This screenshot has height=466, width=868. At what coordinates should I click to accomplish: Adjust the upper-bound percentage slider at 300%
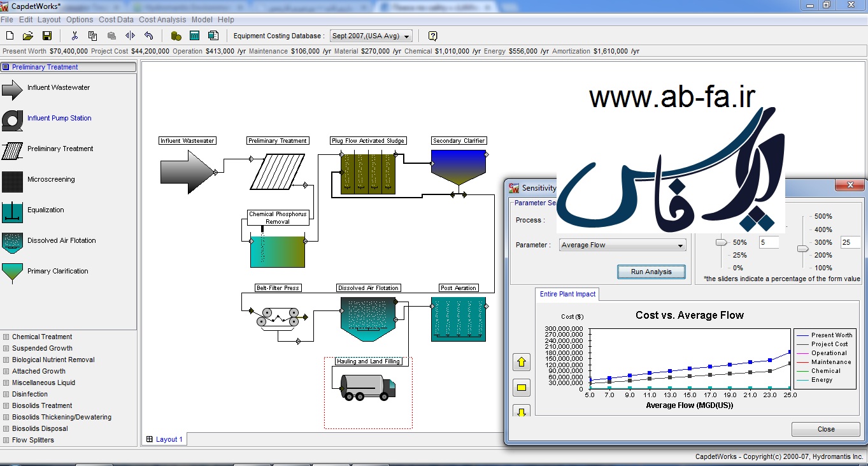[802, 248]
